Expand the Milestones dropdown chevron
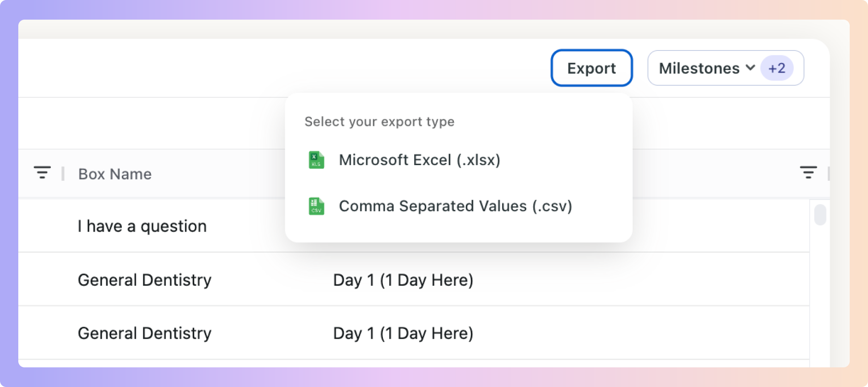 [751, 68]
